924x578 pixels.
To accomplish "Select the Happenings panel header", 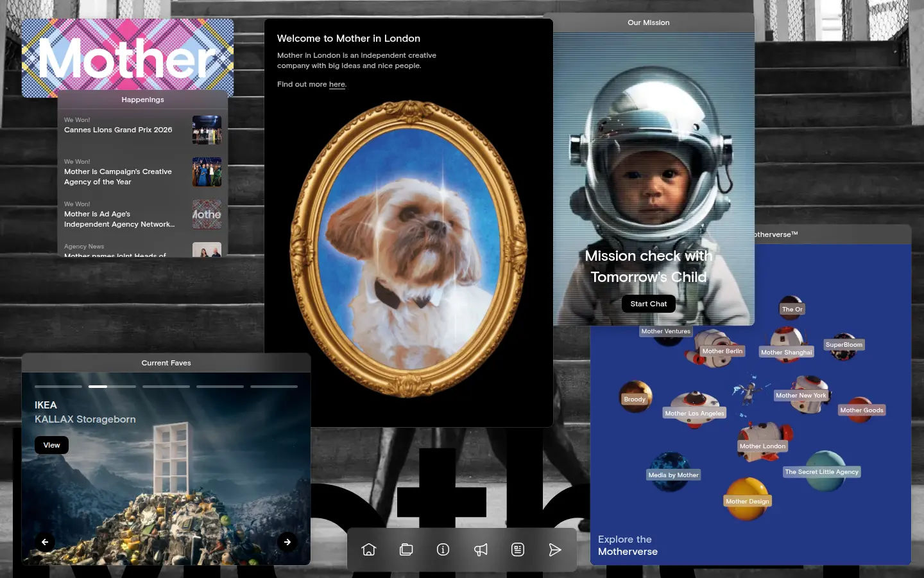I will [142, 100].
